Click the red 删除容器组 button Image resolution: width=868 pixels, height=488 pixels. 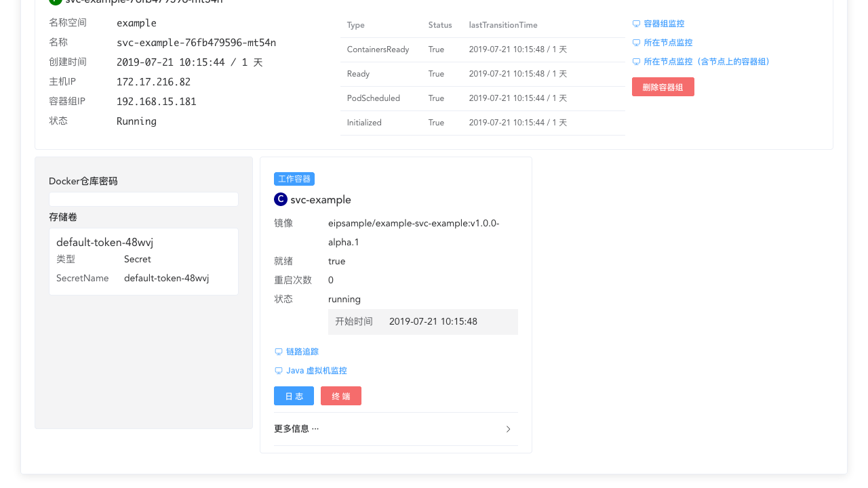pos(663,87)
